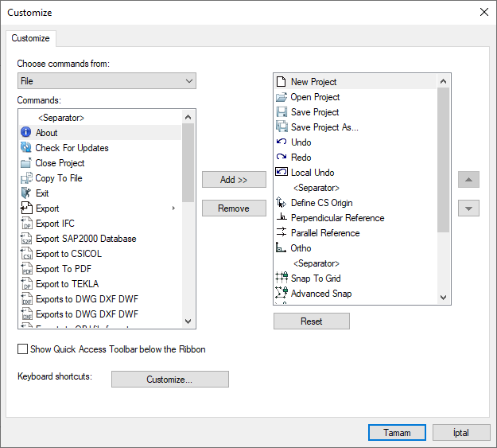Select the Perpendicular Reference icon
The height and width of the screenshot is (448, 497).
pos(282,218)
